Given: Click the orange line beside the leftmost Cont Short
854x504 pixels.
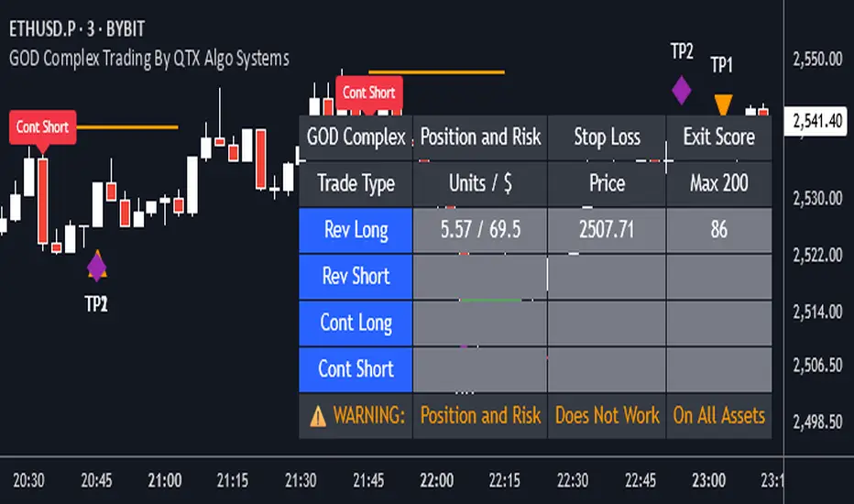Looking at the screenshot, I should click(126, 127).
